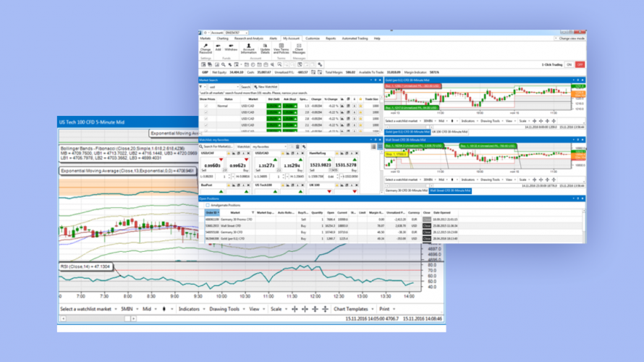Remove the USD/CHF tile with its X icon
Image resolution: width=644 pixels, height=362 pixels.
point(248,153)
